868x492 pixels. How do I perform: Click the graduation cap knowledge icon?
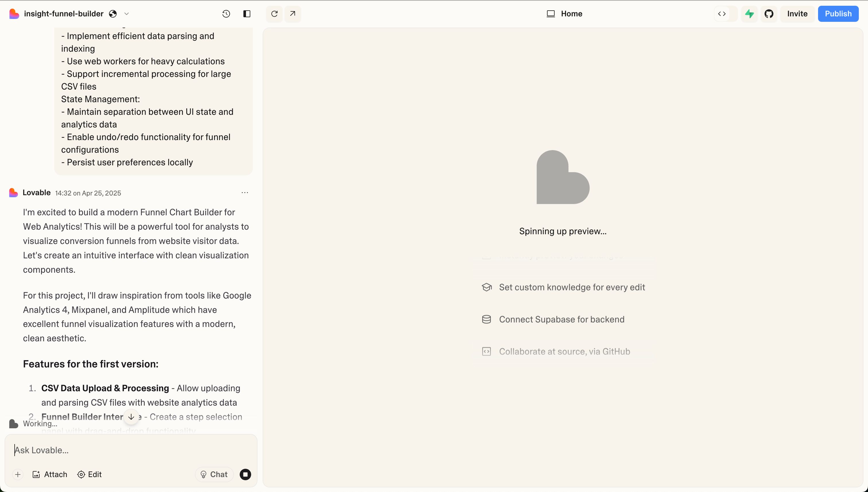pos(487,287)
